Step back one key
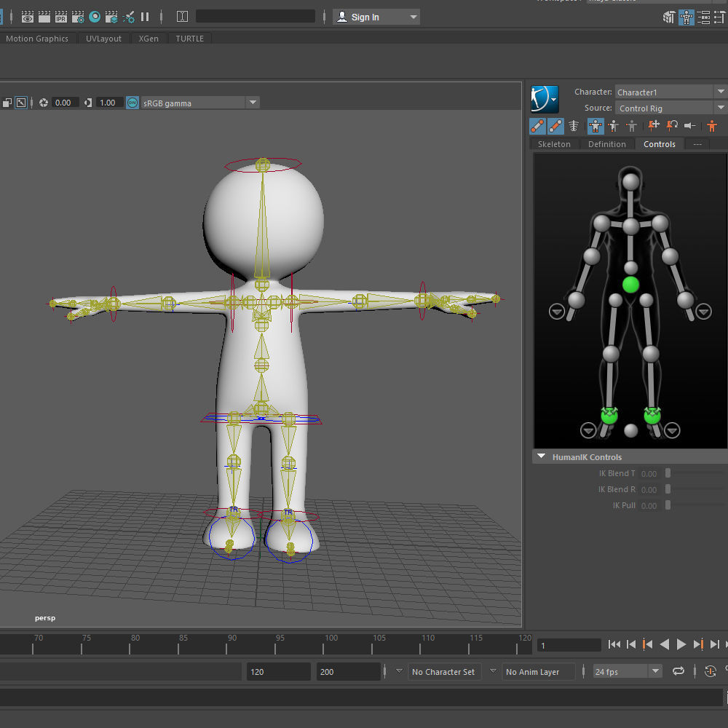Viewport: 728px width, 728px height. pyautogui.click(x=647, y=644)
